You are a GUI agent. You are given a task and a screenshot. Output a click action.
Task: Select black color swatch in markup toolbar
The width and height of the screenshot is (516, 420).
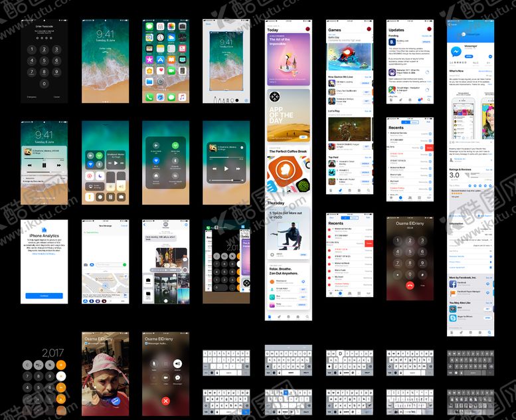coord(236,100)
